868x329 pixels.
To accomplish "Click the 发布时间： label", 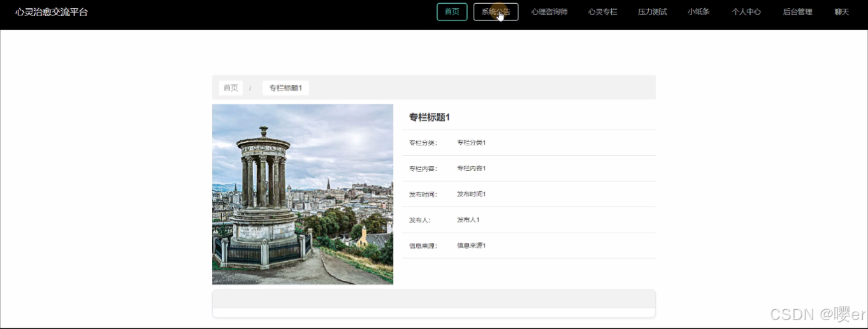I will [423, 194].
